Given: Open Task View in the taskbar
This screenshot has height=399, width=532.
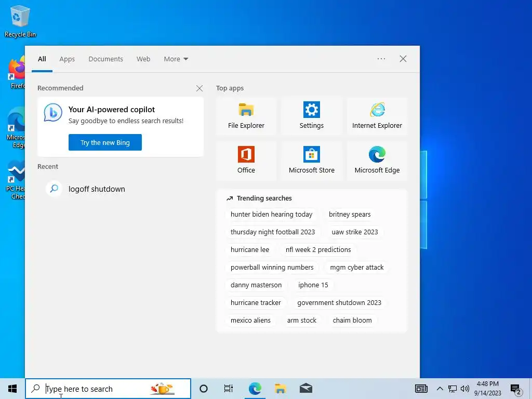Looking at the screenshot, I should tap(229, 389).
